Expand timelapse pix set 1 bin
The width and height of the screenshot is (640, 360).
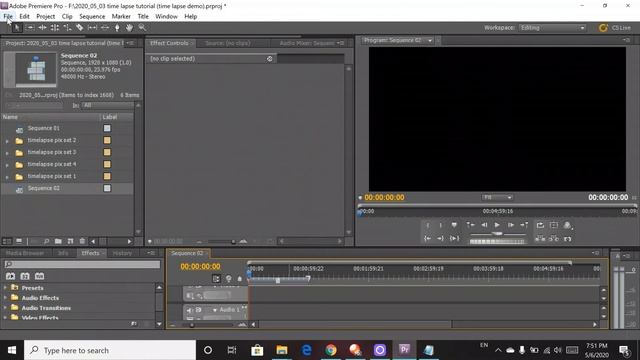pyautogui.click(x=7, y=177)
